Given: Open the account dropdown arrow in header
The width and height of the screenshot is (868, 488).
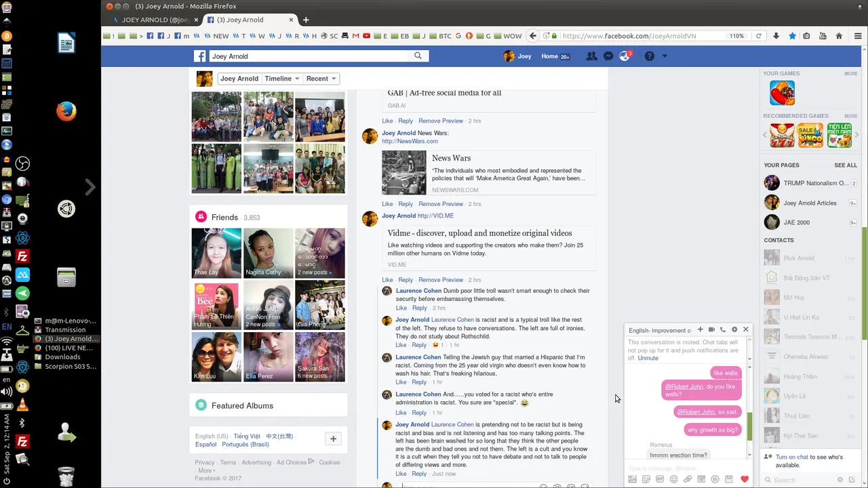Looking at the screenshot, I should (665, 56).
